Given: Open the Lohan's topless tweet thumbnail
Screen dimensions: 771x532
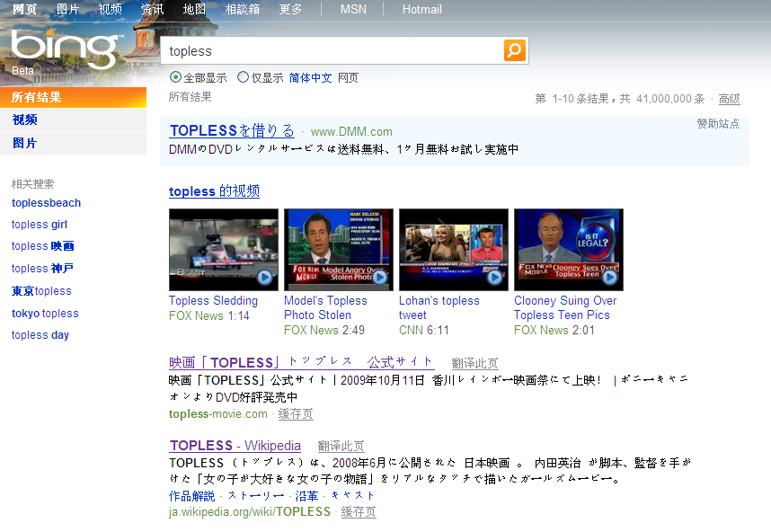Looking at the screenshot, I should 454,250.
